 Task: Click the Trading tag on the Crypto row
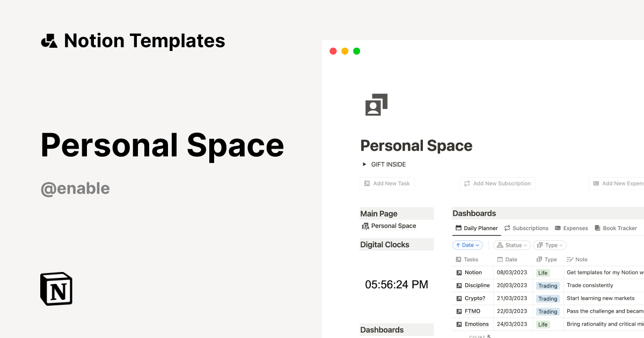[x=548, y=298]
